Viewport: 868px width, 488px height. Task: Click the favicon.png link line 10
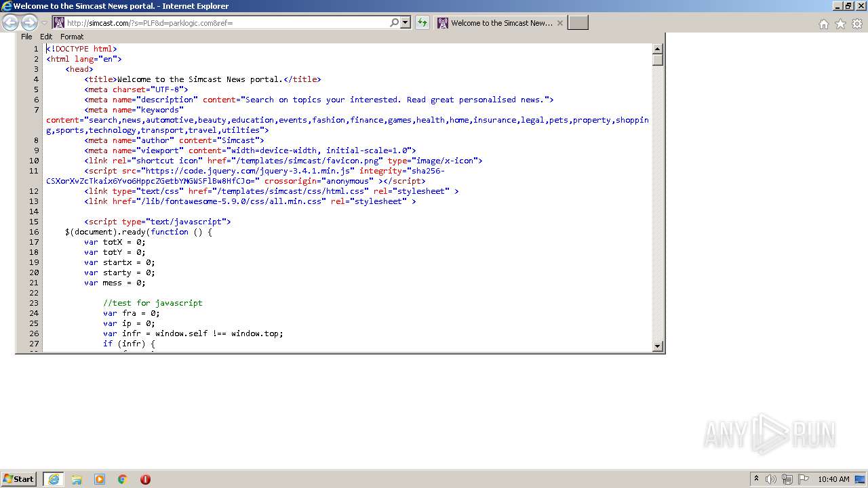click(283, 161)
